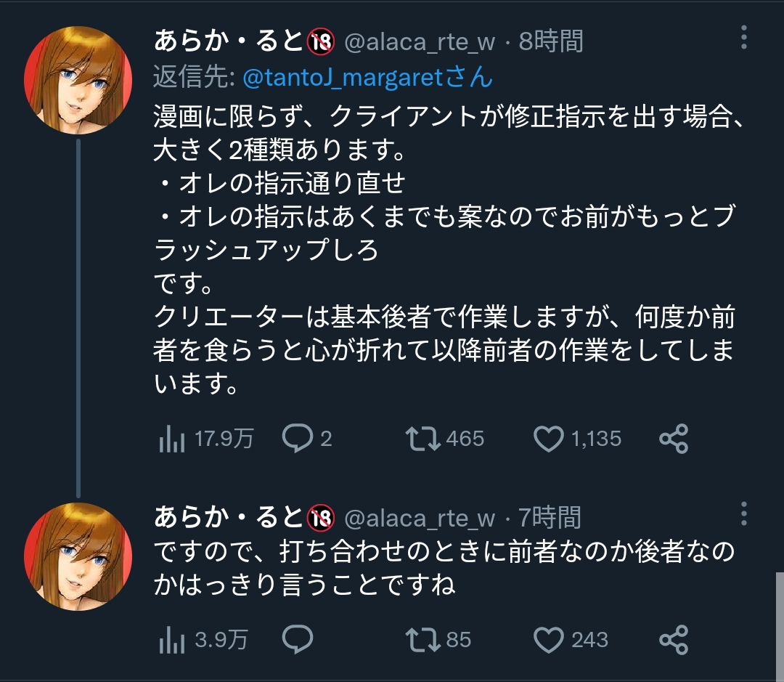
Task: Open the first tweet's more options menu
Action: pyautogui.click(x=743, y=36)
